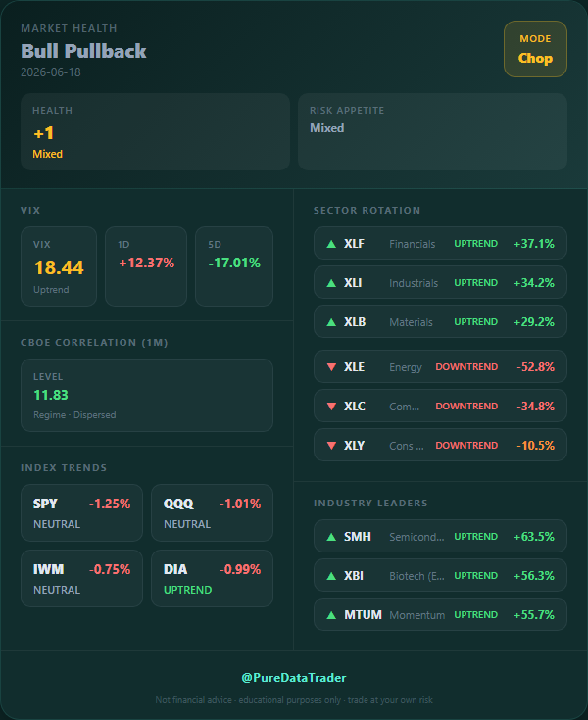The height and width of the screenshot is (720, 588).
Task: Click the Materials sector name
Action: click(x=411, y=322)
